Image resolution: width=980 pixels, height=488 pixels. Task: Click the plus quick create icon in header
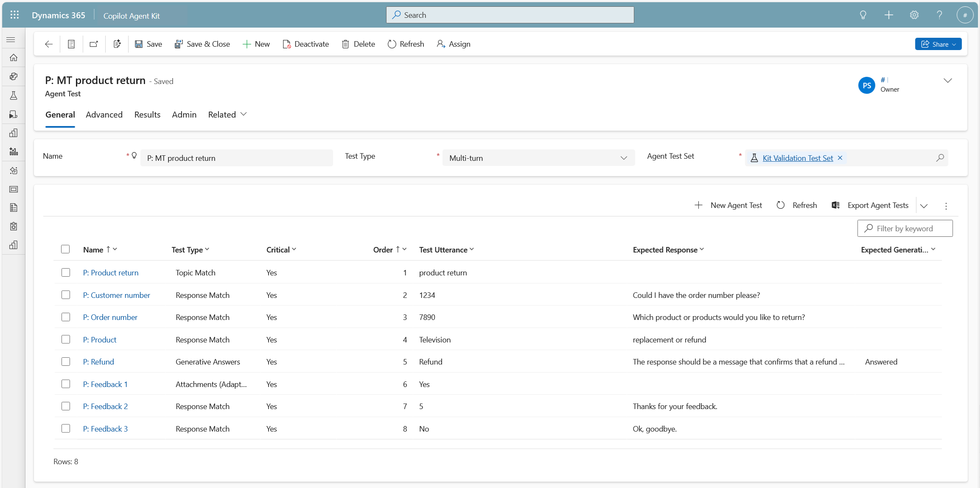click(x=888, y=15)
